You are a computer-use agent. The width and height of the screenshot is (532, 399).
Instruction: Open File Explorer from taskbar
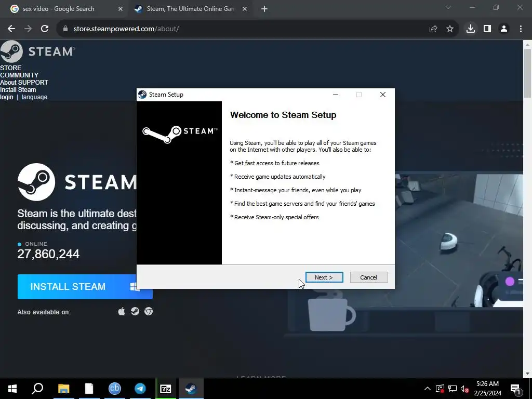[63, 389]
